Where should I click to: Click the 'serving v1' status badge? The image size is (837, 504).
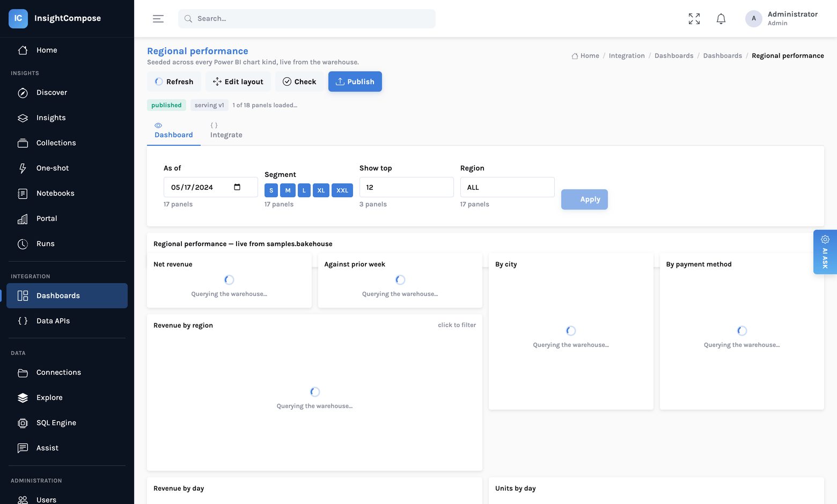click(x=209, y=105)
